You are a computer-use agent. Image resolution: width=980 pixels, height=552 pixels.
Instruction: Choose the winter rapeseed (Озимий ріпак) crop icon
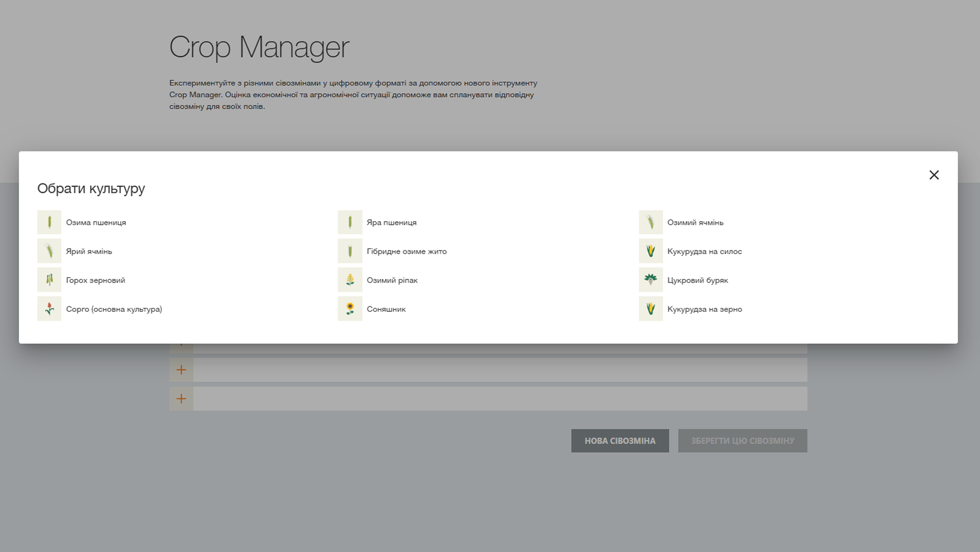point(350,280)
